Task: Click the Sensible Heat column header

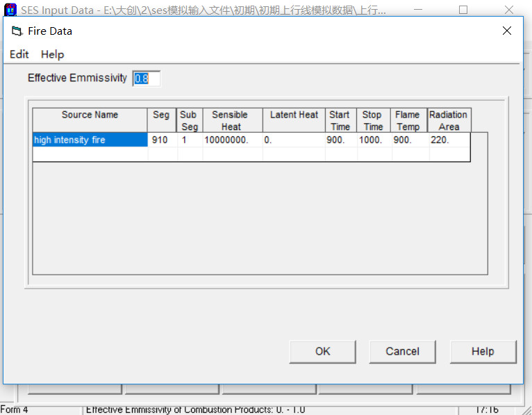Action: 233,120
